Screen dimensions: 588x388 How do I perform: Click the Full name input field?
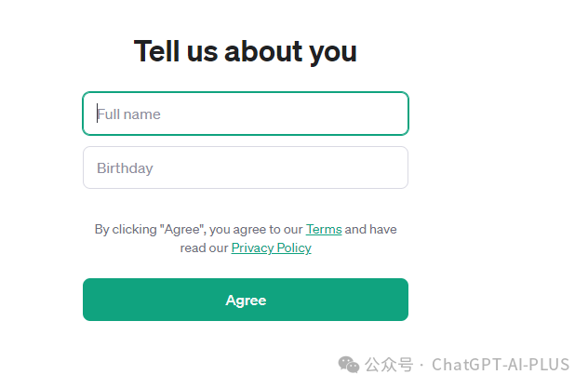(245, 114)
